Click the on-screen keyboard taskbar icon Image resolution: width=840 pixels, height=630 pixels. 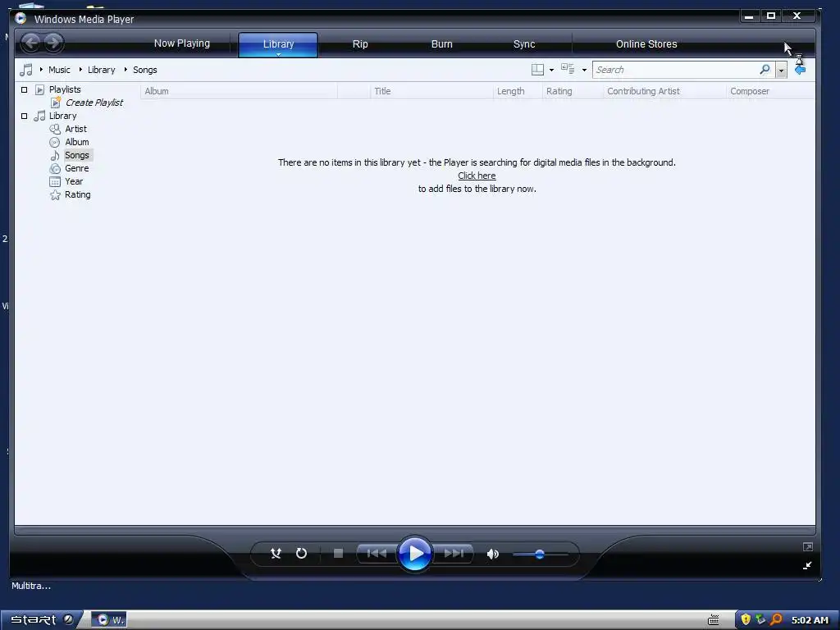713,620
